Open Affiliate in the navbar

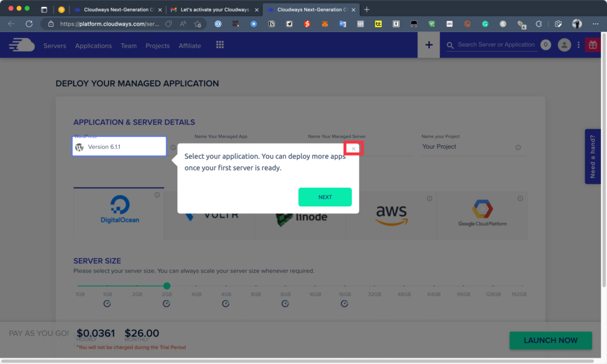click(x=190, y=46)
